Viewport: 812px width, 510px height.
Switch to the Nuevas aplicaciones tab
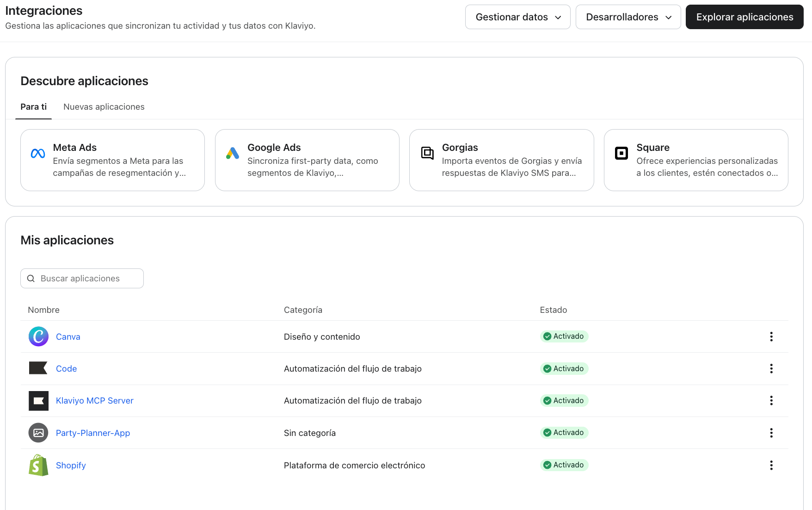point(104,107)
